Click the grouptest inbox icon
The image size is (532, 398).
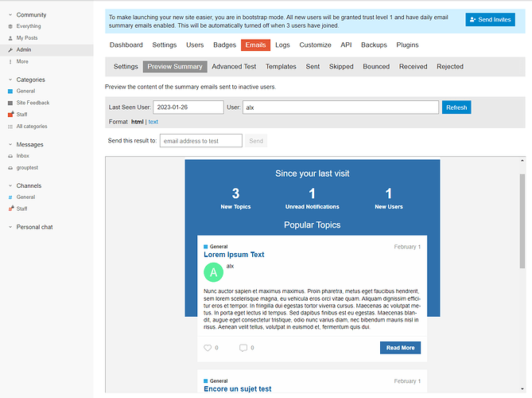[10, 168]
